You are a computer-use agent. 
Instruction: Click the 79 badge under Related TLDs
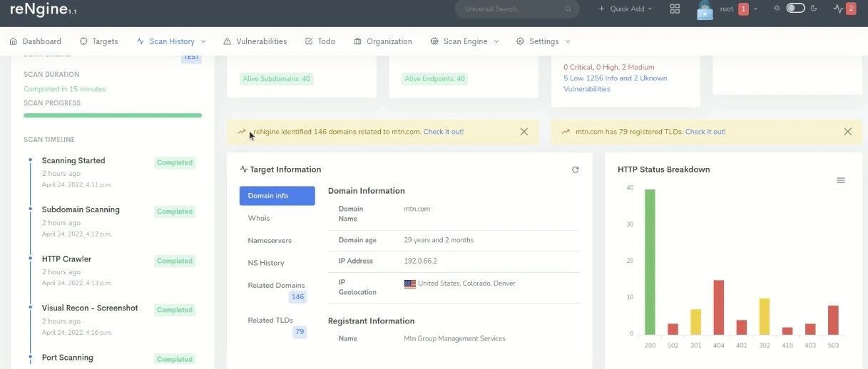pyautogui.click(x=300, y=332)
